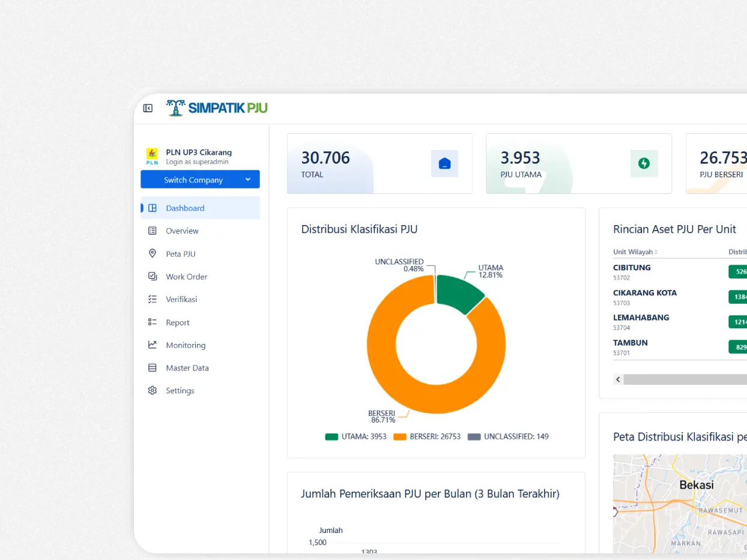Click the 3.953 PJU UTAMA card

click(579, 163)
